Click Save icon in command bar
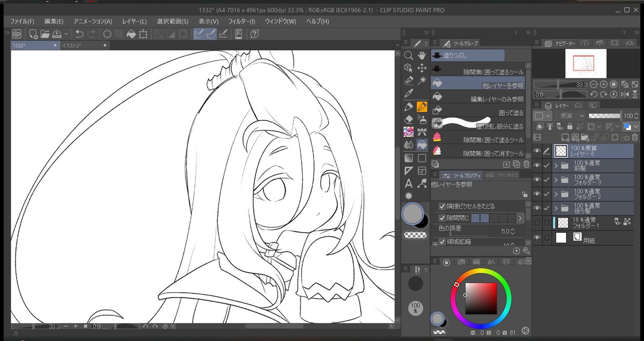Image resolution: width=644 pixels, height=341 pixels. tap(56, 34)
